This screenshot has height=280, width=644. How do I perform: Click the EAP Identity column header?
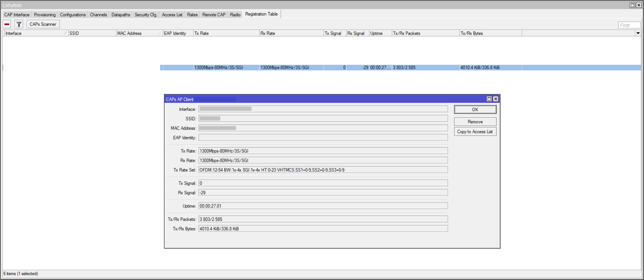click(x=178, y=33)
